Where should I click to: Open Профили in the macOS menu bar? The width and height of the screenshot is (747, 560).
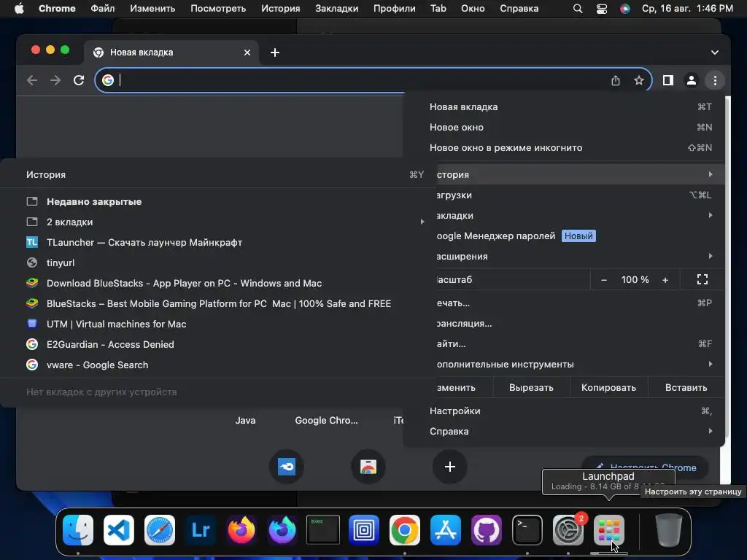pos(395,9)
